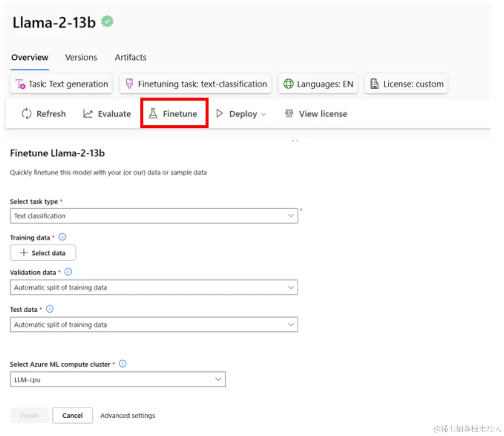Expand the Validation data dropdown
Viewport: 504px width, 436px height.
click(154, 287)
